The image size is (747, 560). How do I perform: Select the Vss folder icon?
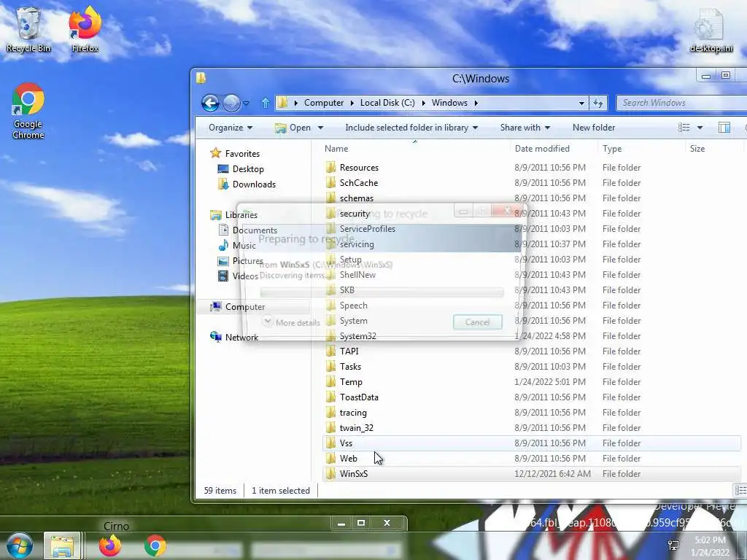pos(331,443)
